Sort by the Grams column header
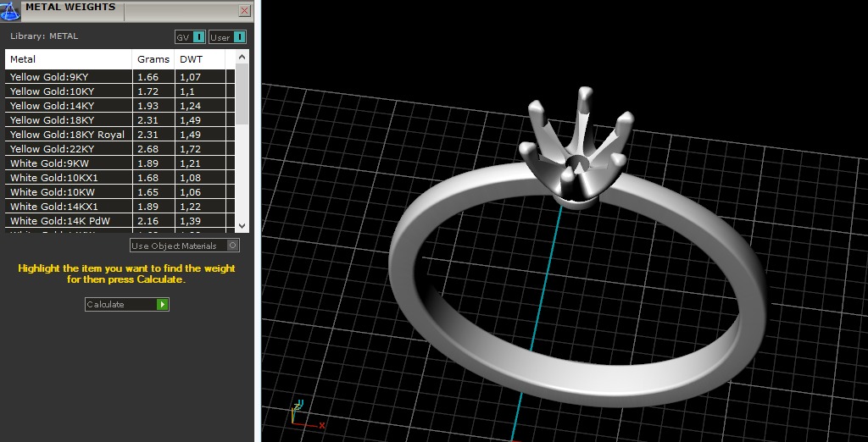This screenshot has height=442, width=868. [x=153, y=59]
